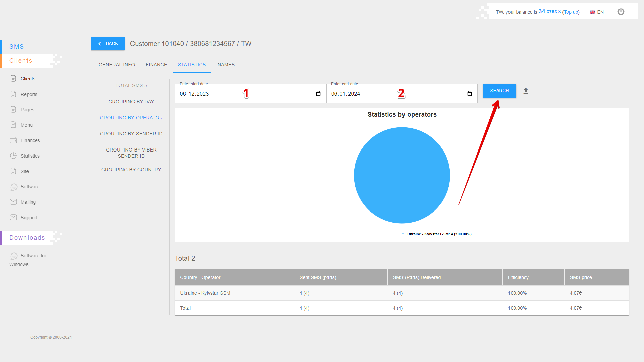Open the EN language selector
The height and width of the screenshot is (362, 644).
pyautogui.click(x=597, y=12)
